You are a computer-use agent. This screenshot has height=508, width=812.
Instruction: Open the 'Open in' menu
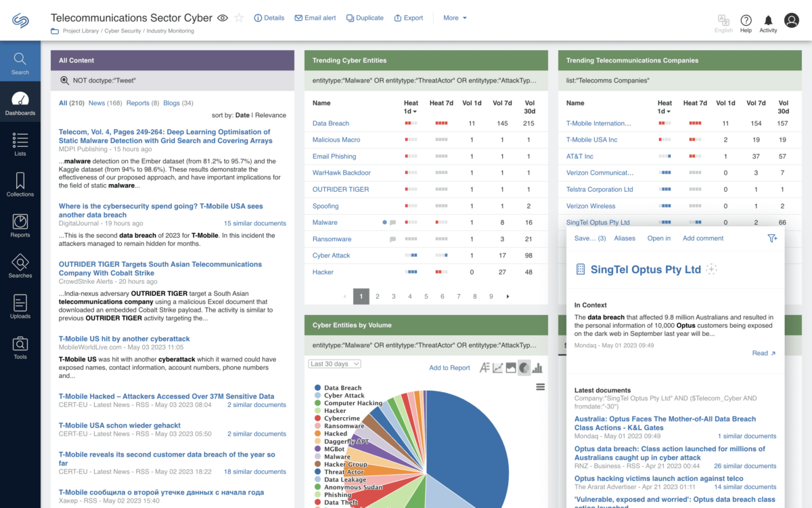[659, 238]
